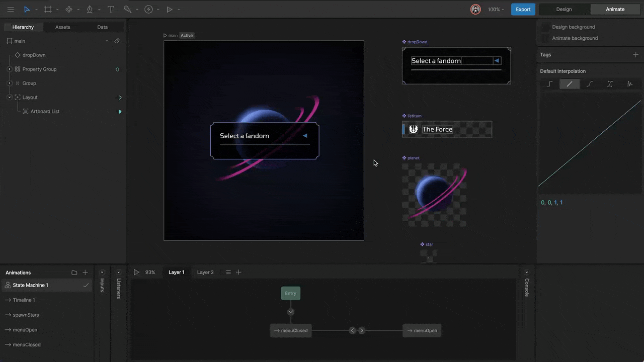Choose the Text tool
Viewport: 644px width, 362px height.
pyautogui.click(x=111, y=10)
